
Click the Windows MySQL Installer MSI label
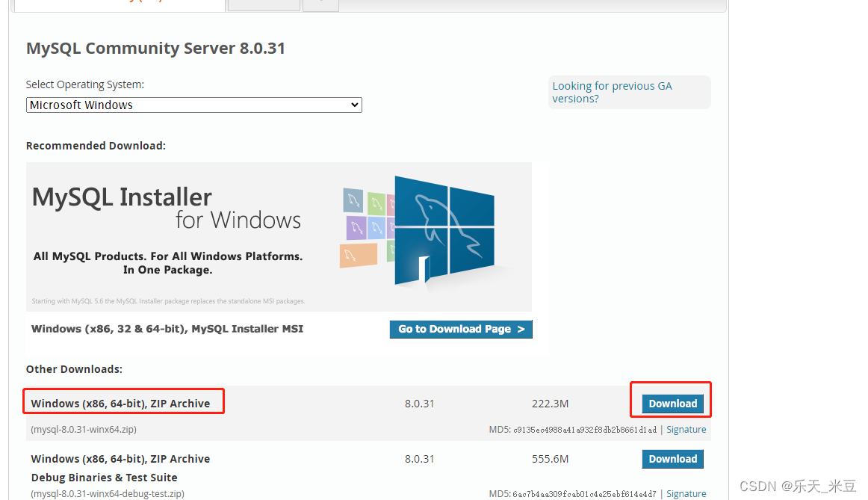click(167, 329)
